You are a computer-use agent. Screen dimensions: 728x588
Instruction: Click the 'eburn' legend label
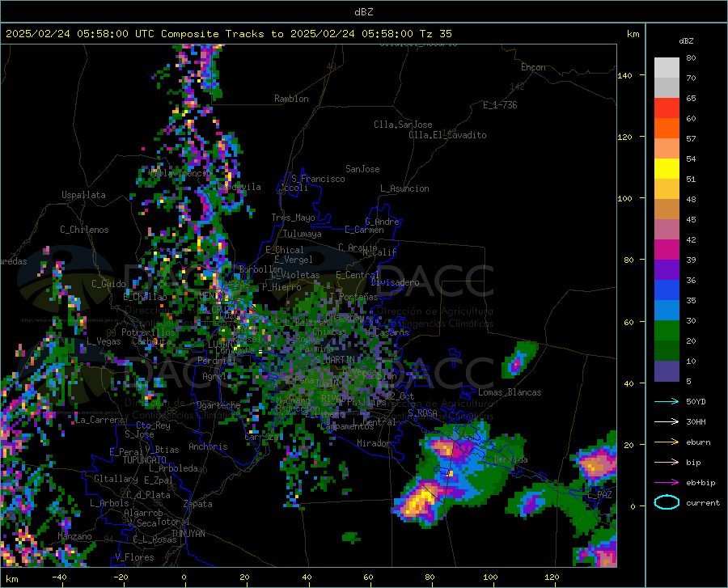(698, 442)
